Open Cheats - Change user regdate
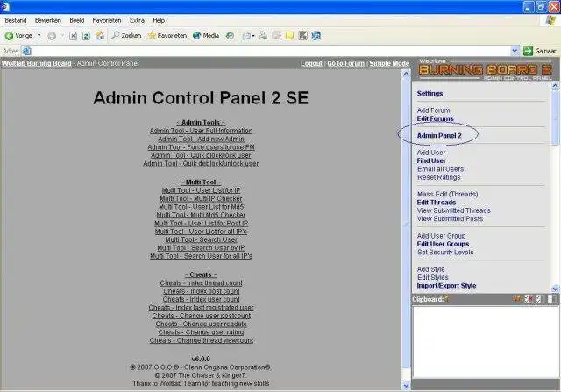561x392 pixels. tap(201, 324)
